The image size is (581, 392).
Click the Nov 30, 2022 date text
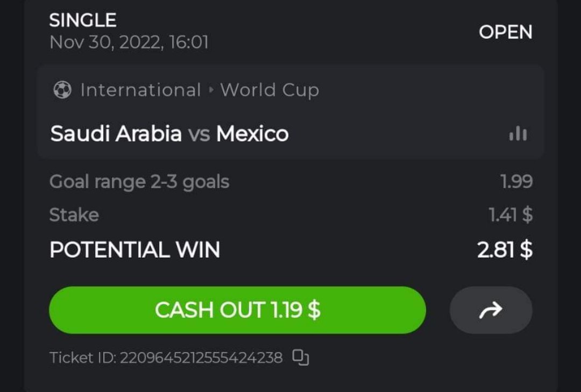tap(129, 42)
